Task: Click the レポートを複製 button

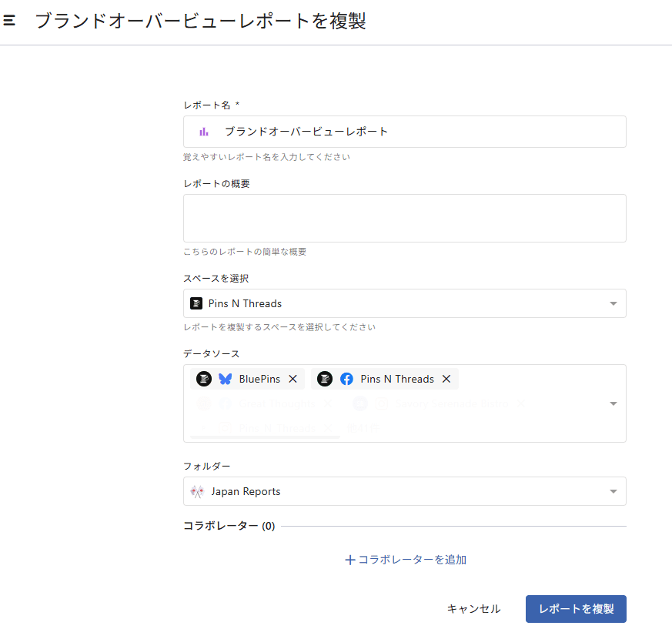Action: coord(576,609)
